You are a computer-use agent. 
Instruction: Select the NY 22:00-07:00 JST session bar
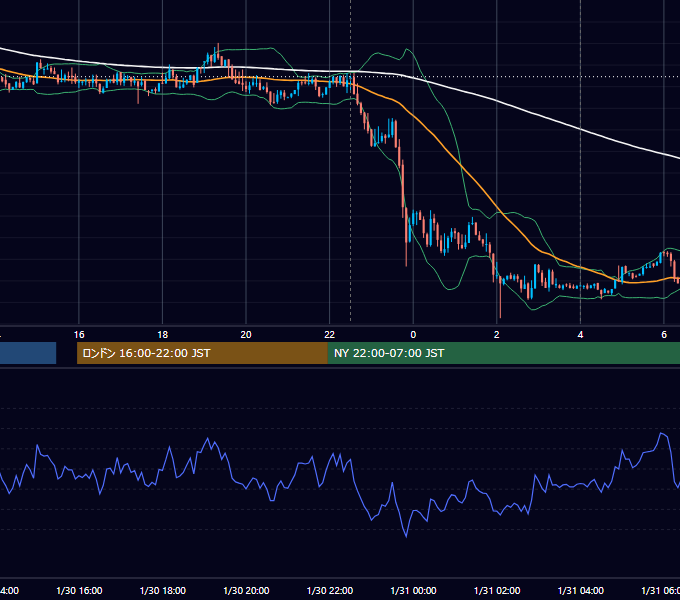[x=503, y=353]
